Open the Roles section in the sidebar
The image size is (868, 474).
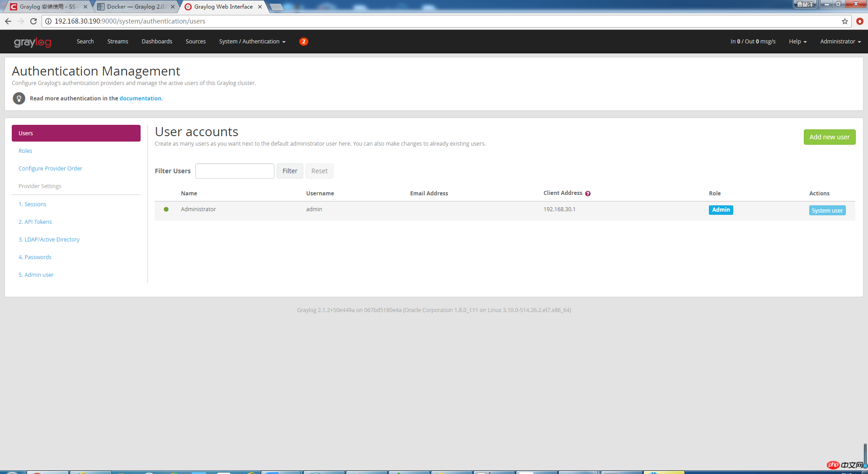coord(25,151)
